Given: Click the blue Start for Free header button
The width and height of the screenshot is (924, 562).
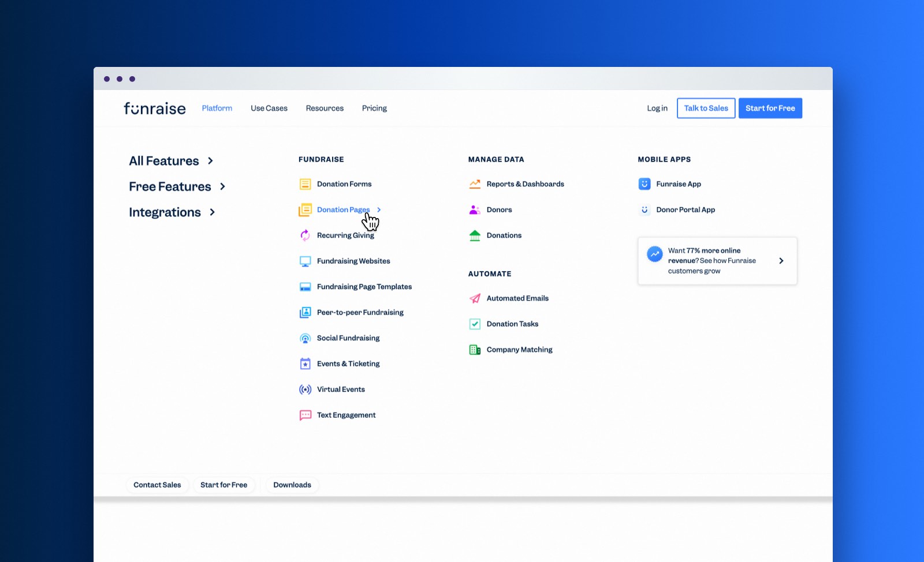Looking at the screenshot, I should coord(770,108).
